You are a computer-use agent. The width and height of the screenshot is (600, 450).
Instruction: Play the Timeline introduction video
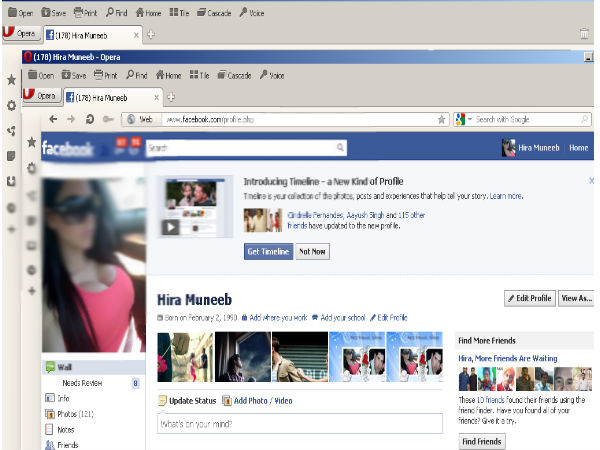pyautogui.click(x=170, y=227)
